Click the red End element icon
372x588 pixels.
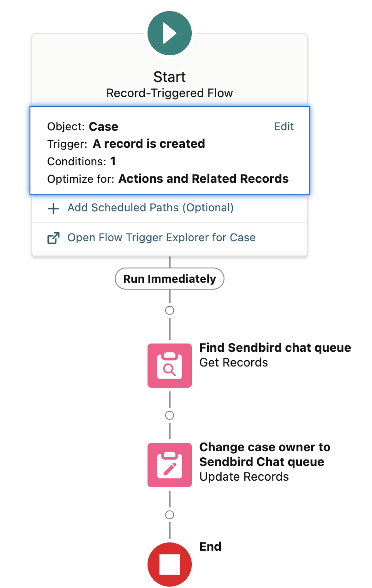click(169, 564)
